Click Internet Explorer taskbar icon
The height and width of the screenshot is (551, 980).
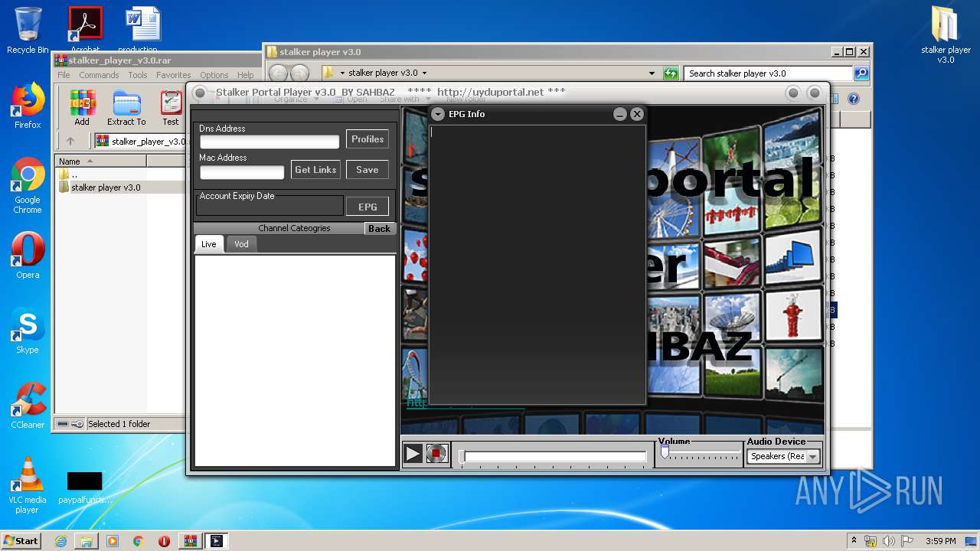tap(60, 541)
